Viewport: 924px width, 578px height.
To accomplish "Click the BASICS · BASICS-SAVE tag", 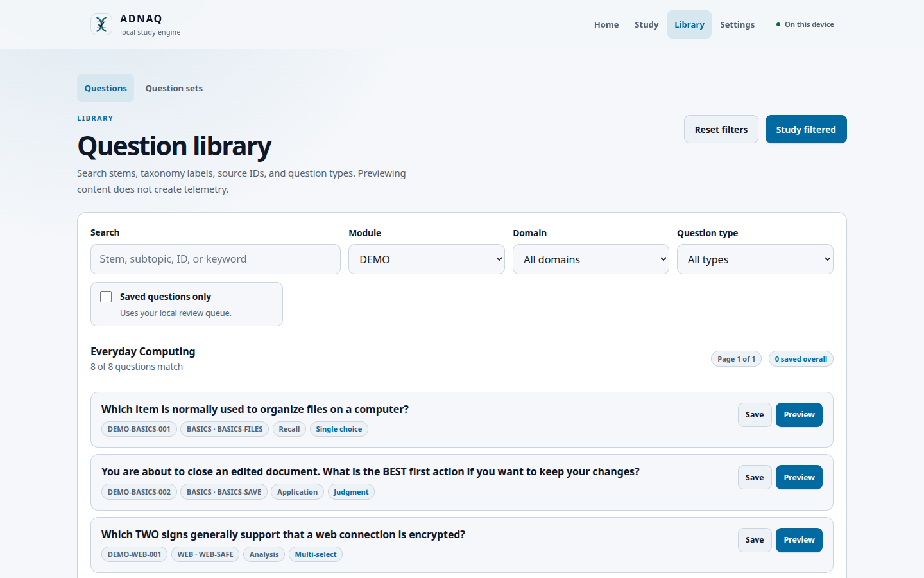I will (224, 492).
